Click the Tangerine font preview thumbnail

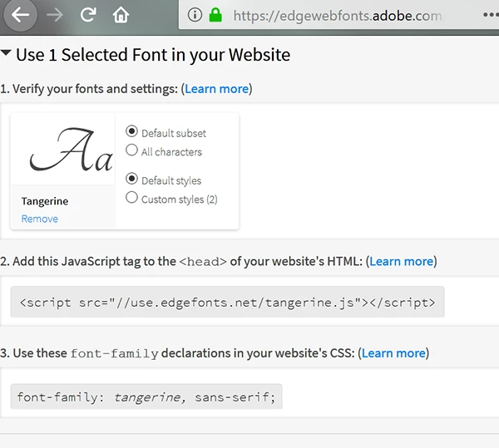63,150
